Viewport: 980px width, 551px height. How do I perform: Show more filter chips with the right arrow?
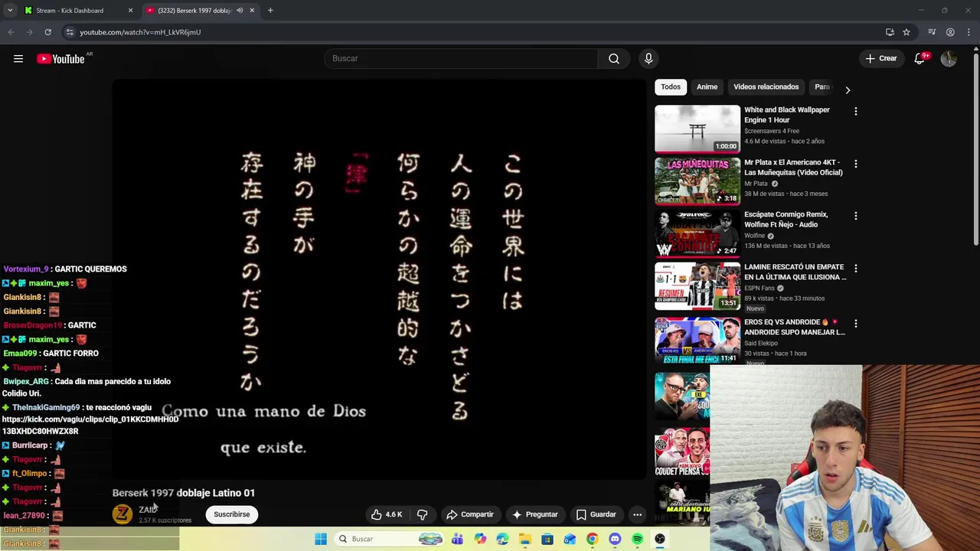pyautogui.click(x=848, y=90)
